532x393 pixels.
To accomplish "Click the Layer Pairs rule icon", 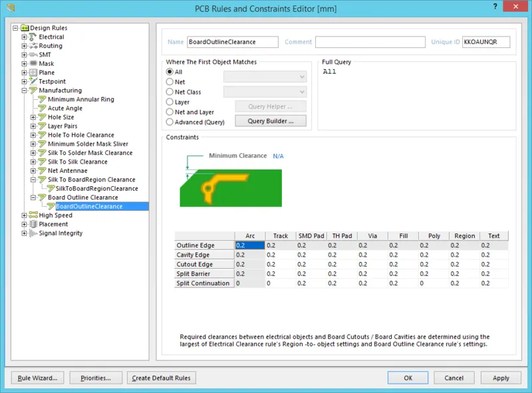I will tap(42, 126).
